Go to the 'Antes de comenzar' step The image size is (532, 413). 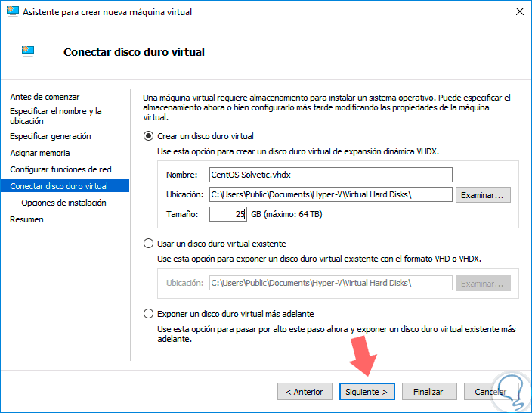point(45,97)
